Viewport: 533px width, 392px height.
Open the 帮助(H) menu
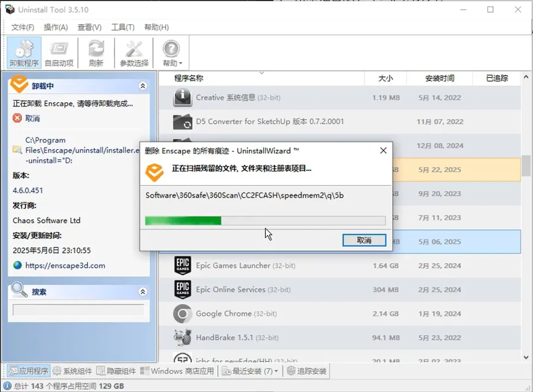pyautogui.click(x=156, y=27)
